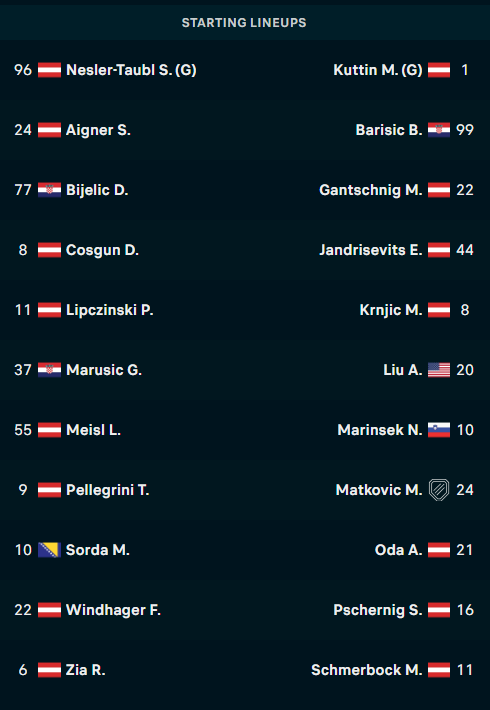Click the Slovenian flag beside Marinsek N.
The width and height of the screenshot is (490, 710).
(x=439, y=430)
